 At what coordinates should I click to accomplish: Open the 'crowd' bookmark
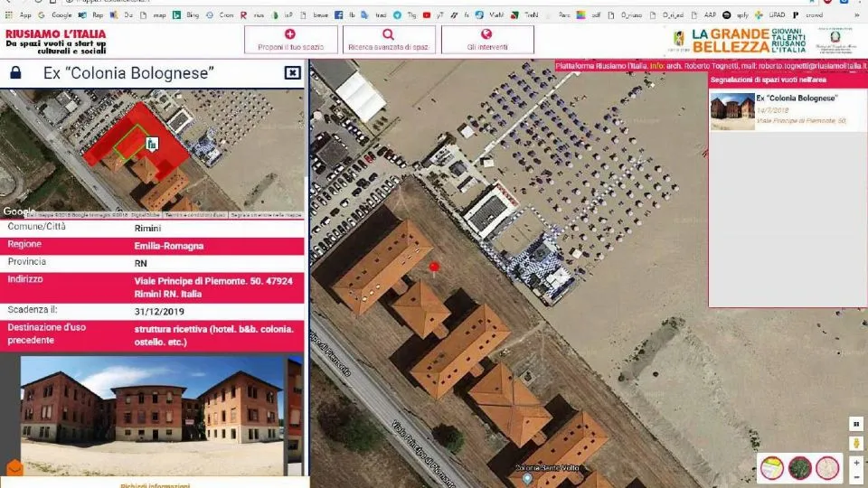pos(807,15)
